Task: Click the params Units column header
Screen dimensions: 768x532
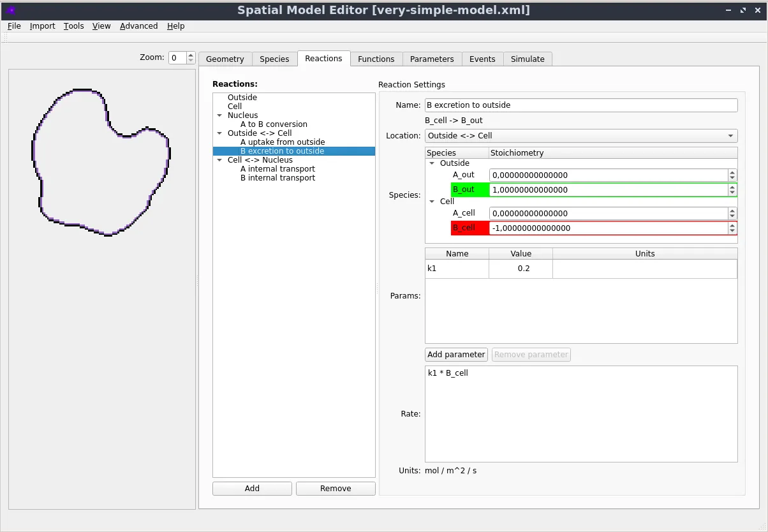Action: (x=645, y=254)
